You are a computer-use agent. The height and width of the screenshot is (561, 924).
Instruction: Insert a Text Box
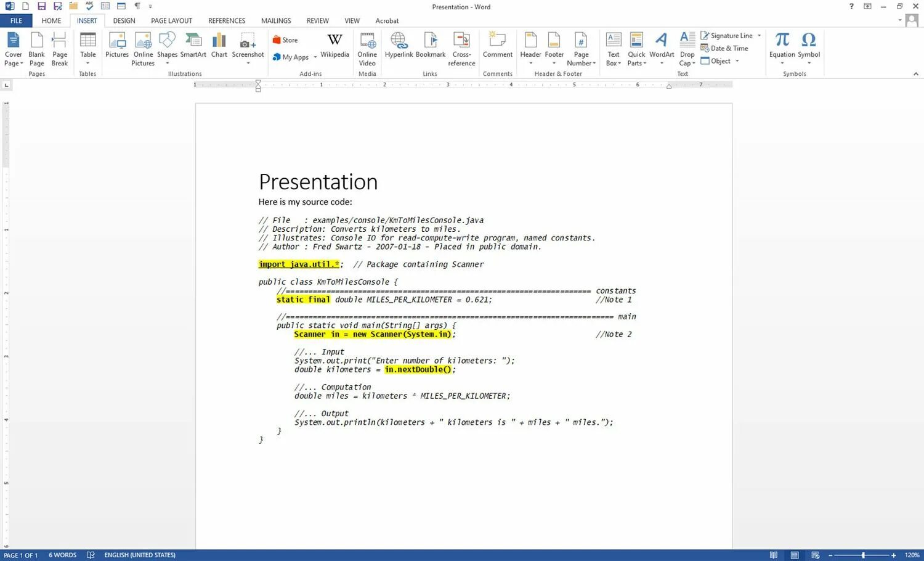coord(614,49)
